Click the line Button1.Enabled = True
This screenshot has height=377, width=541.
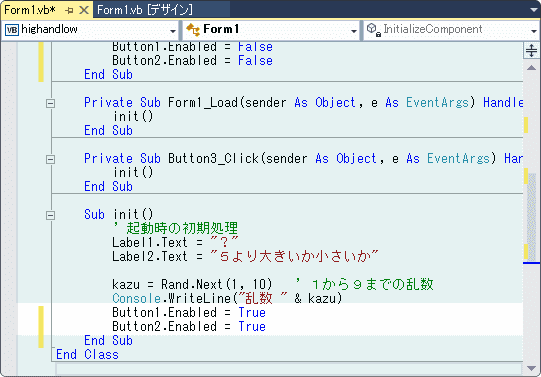pyautogui.click(x=189, y=312)
